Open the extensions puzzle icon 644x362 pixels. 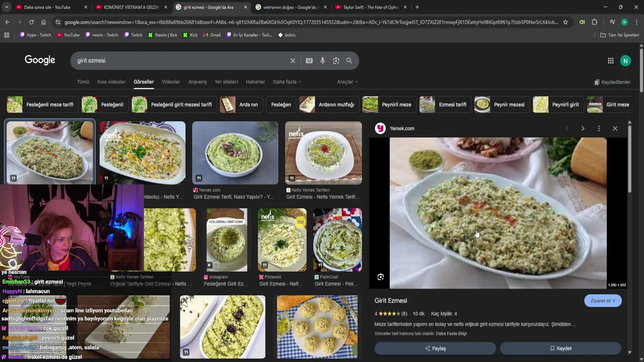[594, 22]
